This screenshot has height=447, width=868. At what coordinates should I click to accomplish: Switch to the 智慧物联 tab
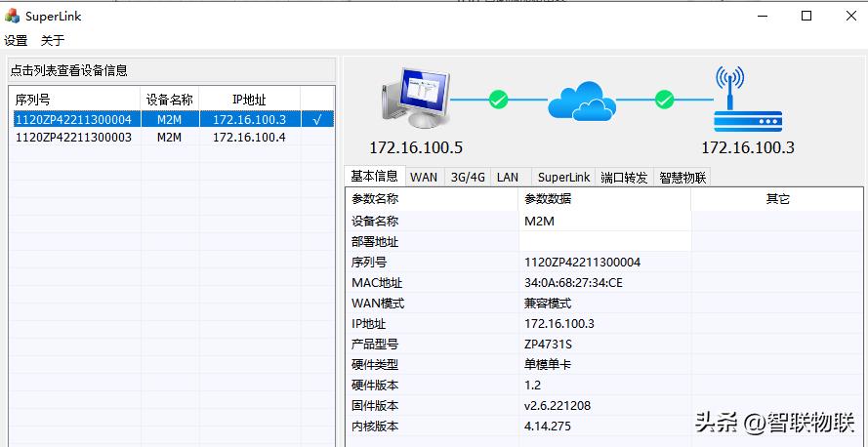tap(682, 178)
